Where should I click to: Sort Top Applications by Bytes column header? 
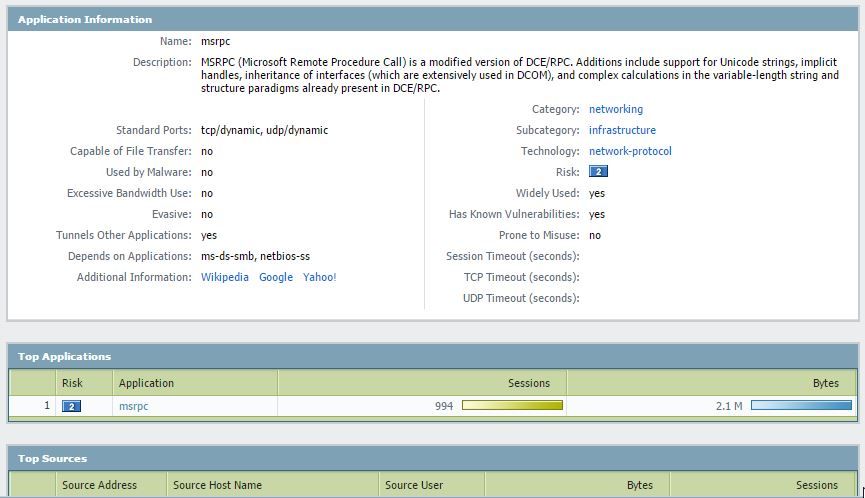pyautogui.click(x=712, y=383)
